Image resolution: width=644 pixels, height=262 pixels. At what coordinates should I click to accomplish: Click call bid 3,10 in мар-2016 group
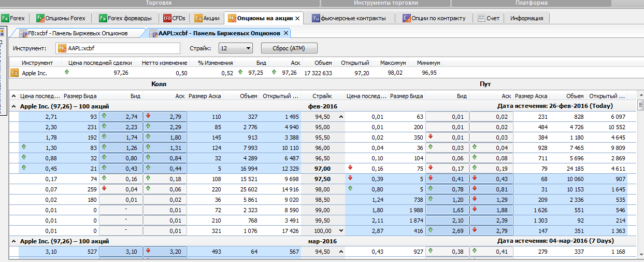(120, 252)
